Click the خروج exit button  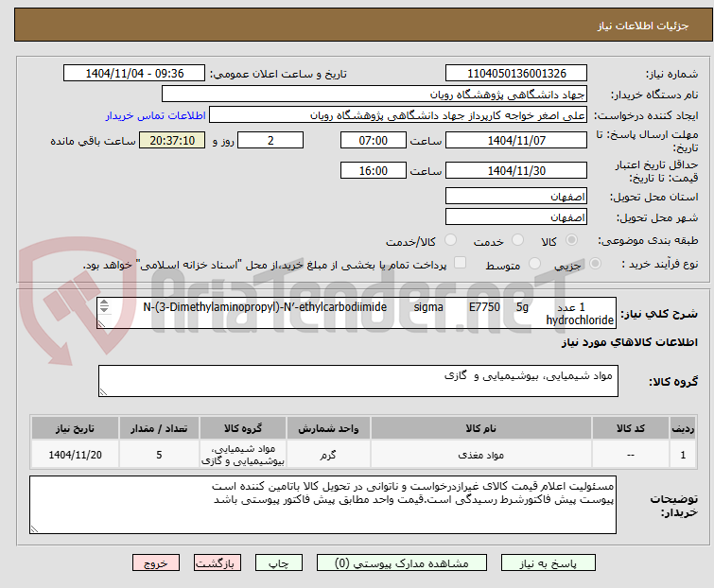[x=156, y=563]
